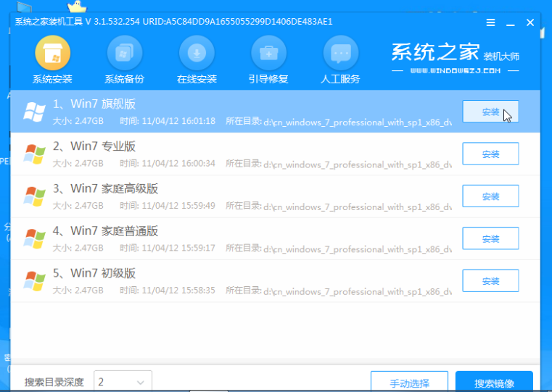Screen dimensions: 552x392
Task: Open the 人工服务 (Manual Service) chat icon
Action: (x=340, y=54)
